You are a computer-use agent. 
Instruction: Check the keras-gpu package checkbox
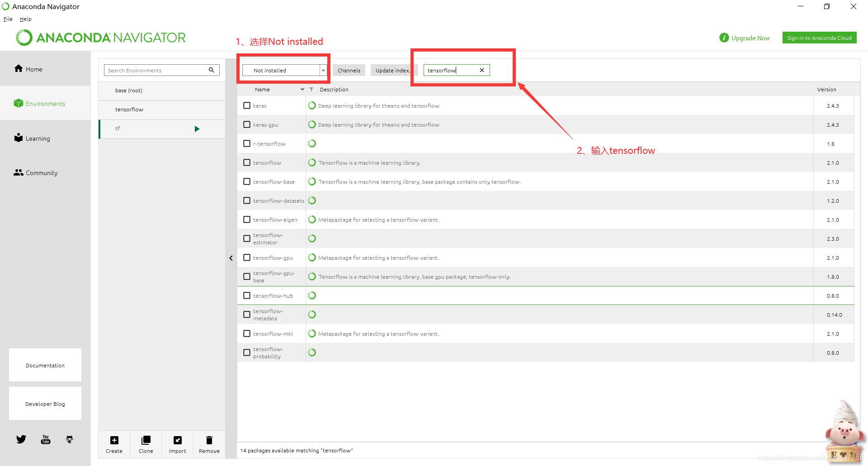click(247, 124)
